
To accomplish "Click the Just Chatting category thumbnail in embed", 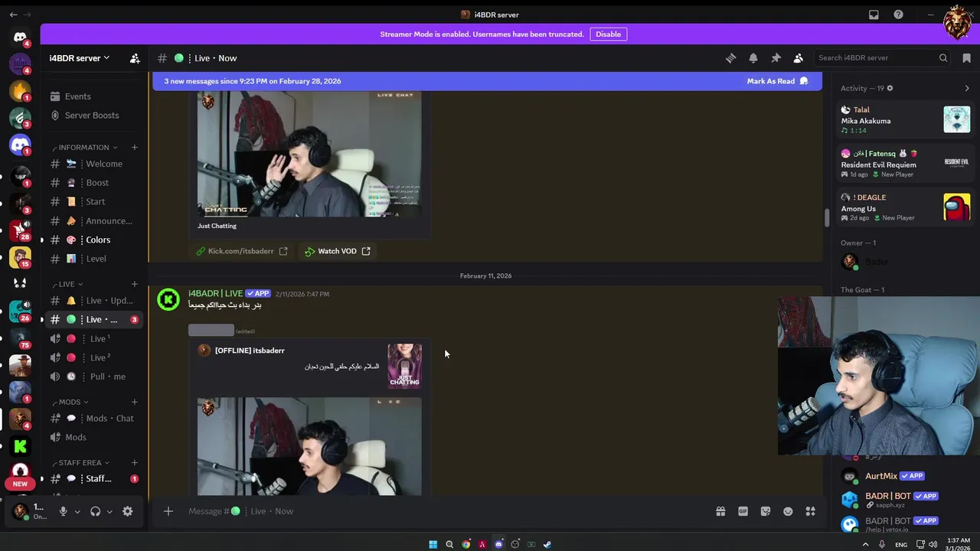I will [x=404, y=366].
